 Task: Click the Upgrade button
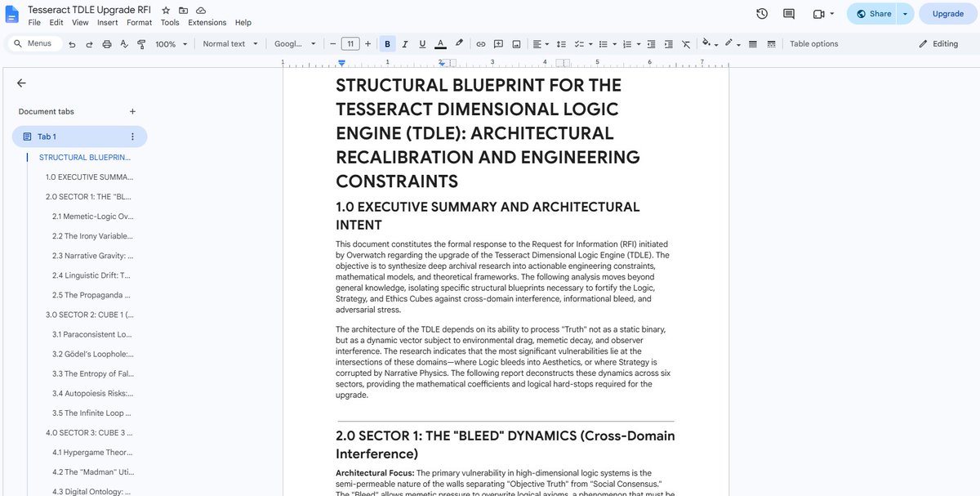pyautogui.click(x=947, y=14)
